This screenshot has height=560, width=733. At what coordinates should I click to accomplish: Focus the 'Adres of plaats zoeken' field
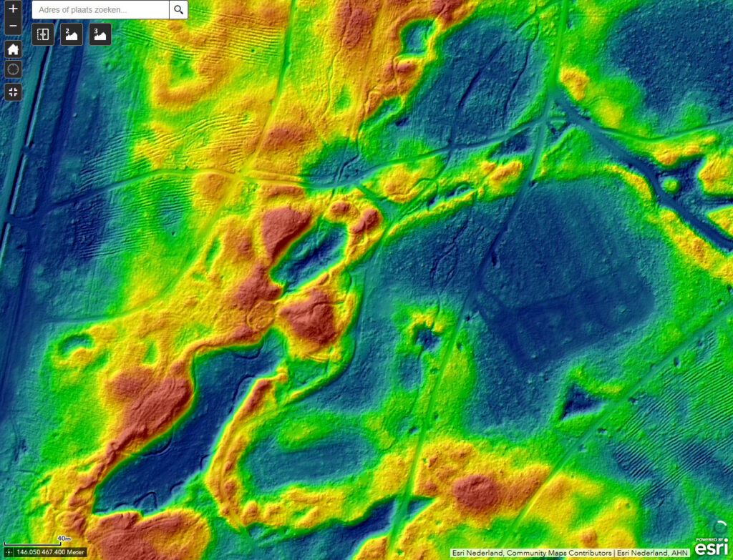coord(100,10)
